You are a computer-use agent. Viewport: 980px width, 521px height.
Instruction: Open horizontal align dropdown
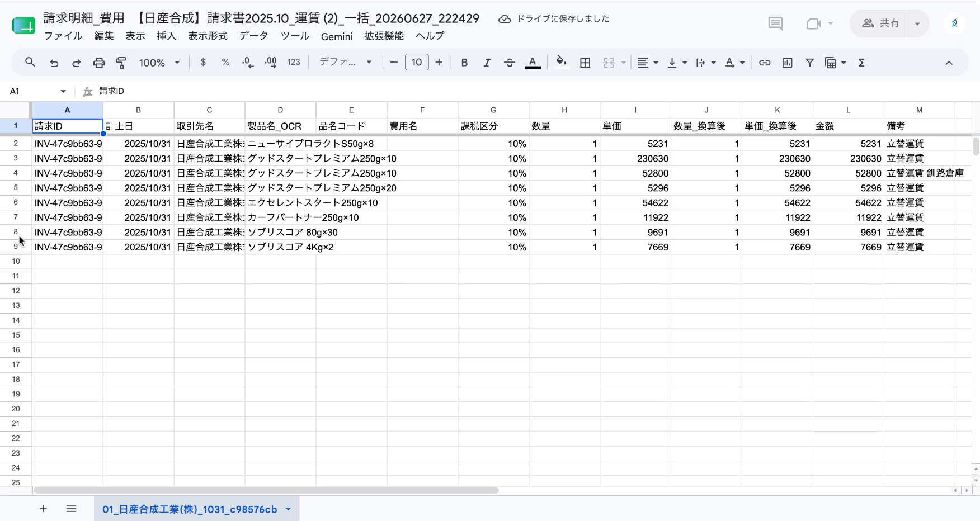point(648,63)
